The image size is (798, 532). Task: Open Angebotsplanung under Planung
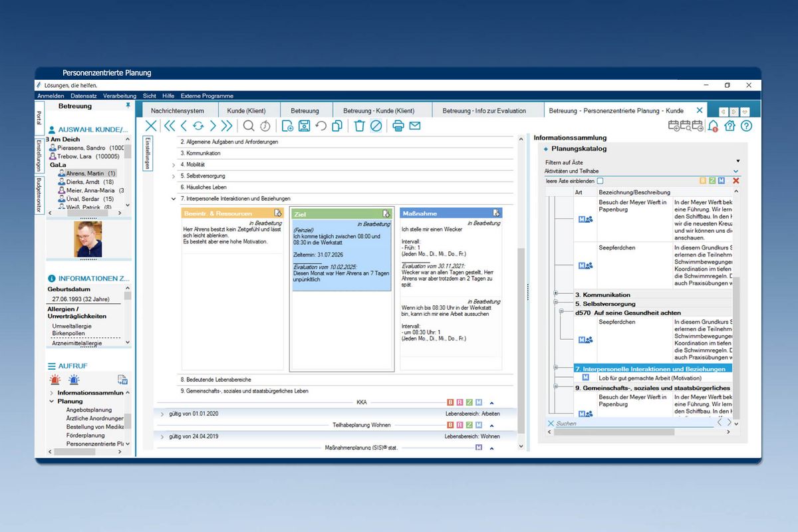(88, 410)
